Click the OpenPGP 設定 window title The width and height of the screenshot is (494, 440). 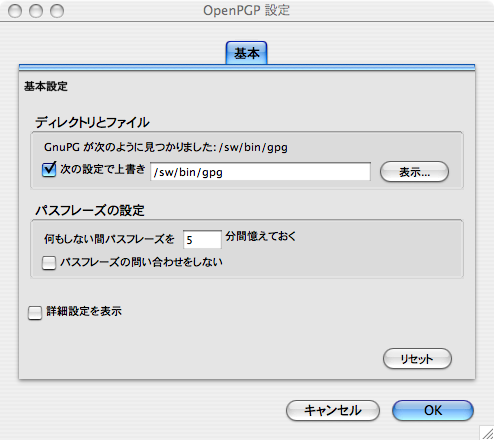click(x=246, y=11)
